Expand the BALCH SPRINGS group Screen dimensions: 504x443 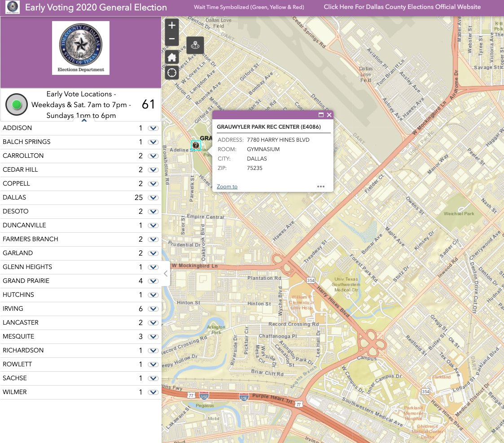point(153,142)
